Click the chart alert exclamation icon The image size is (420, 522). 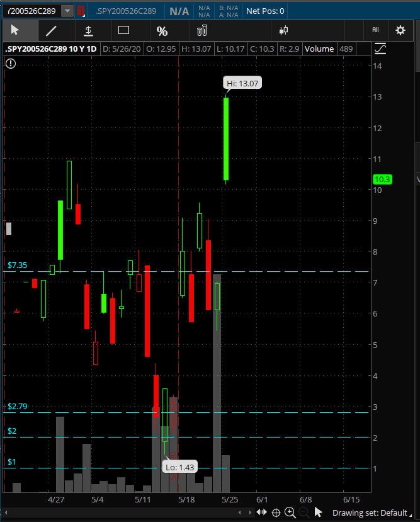coord(11,63)
